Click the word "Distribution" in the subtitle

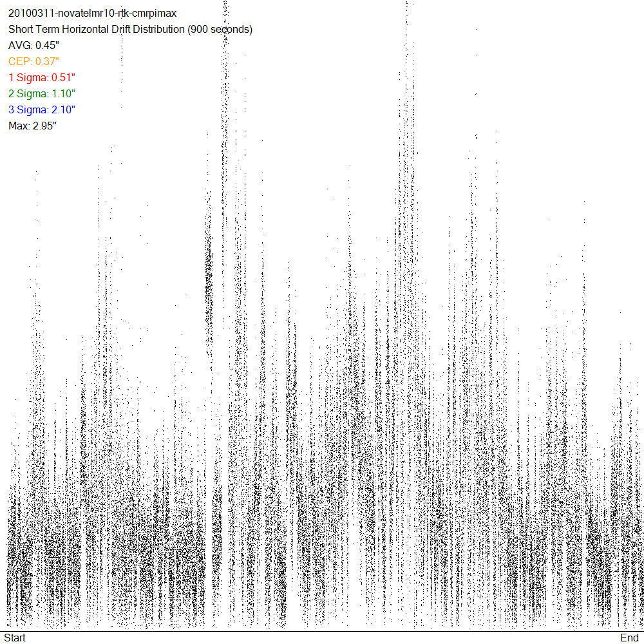click(158, 30)
